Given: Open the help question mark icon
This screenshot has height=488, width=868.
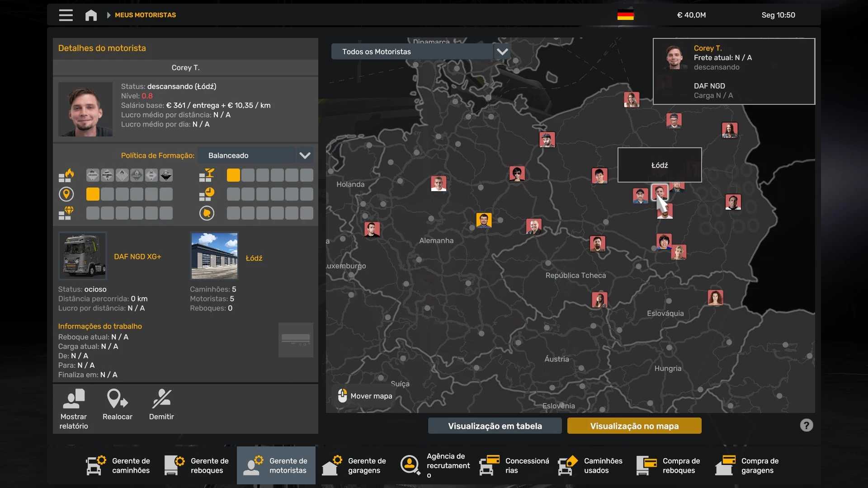Looking at the screenshot, I should (806, 425).
